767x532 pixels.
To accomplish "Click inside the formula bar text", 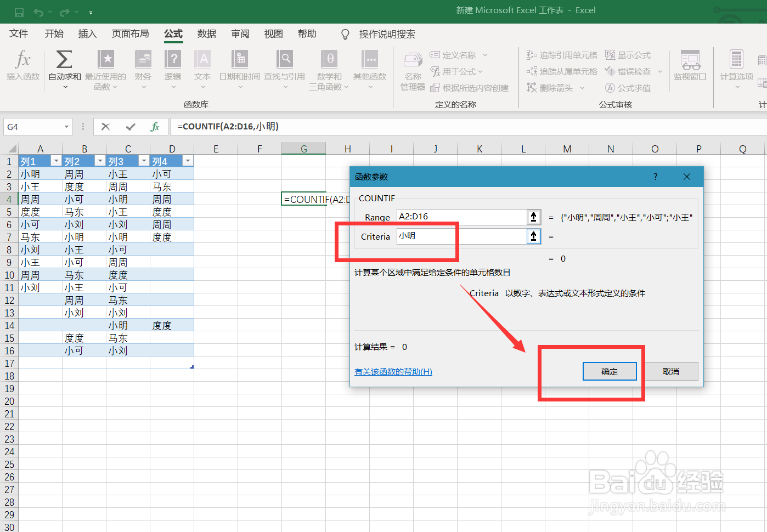I will click(x=228, y=127).
